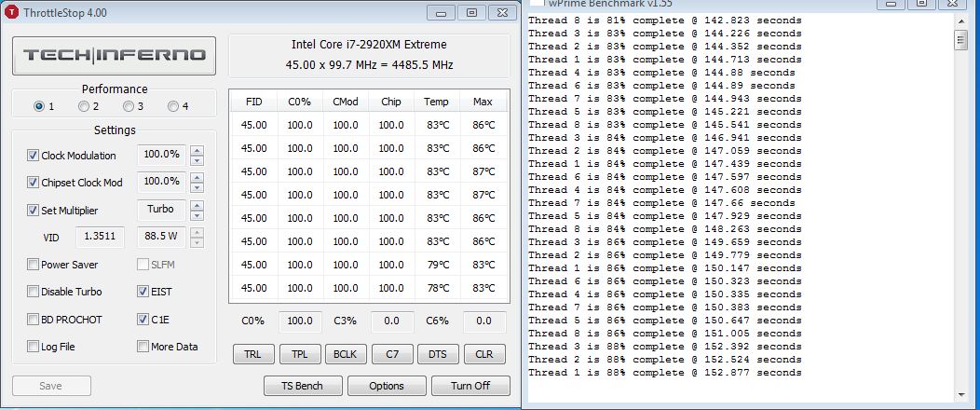Click the VID 1.3511 value field
The width and height of the screenshot is (980, 410).
pos(100,237)
